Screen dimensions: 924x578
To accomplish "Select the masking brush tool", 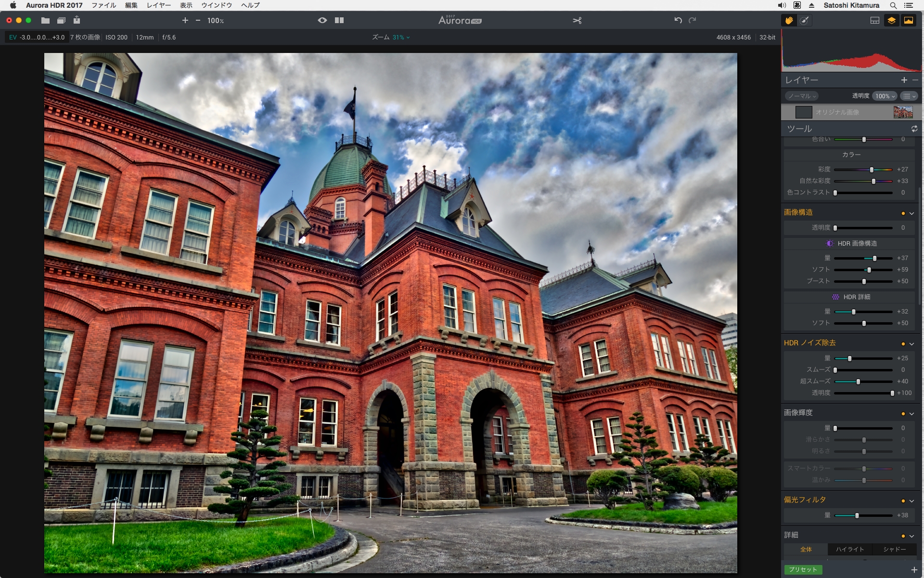I will (804, 20).
